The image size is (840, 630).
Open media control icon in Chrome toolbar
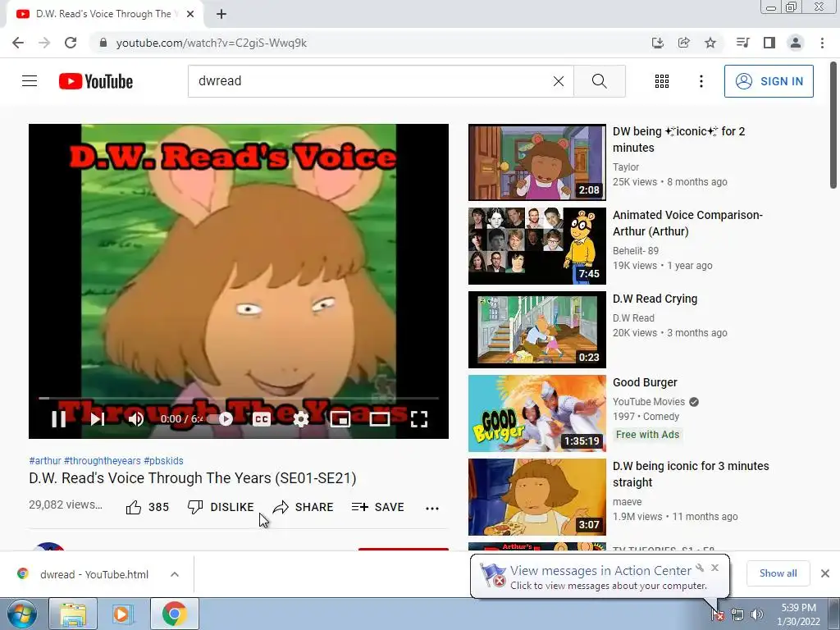[743, 43]
